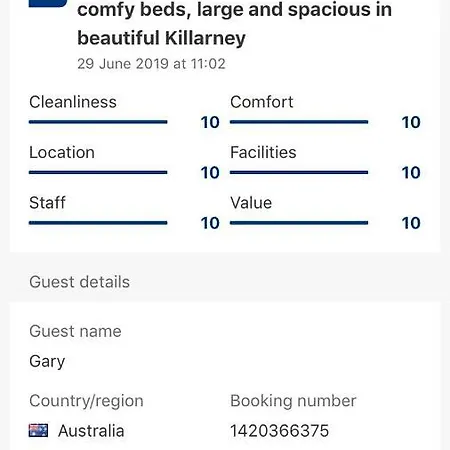Click the review title about Killarney

click(234, 23)
